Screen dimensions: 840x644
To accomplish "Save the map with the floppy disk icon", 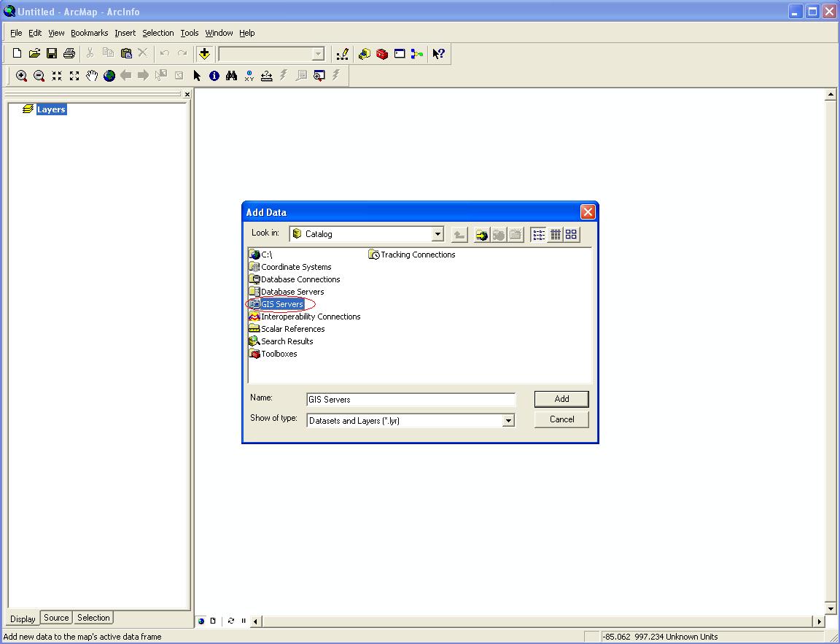I will [x=52, y=53].
